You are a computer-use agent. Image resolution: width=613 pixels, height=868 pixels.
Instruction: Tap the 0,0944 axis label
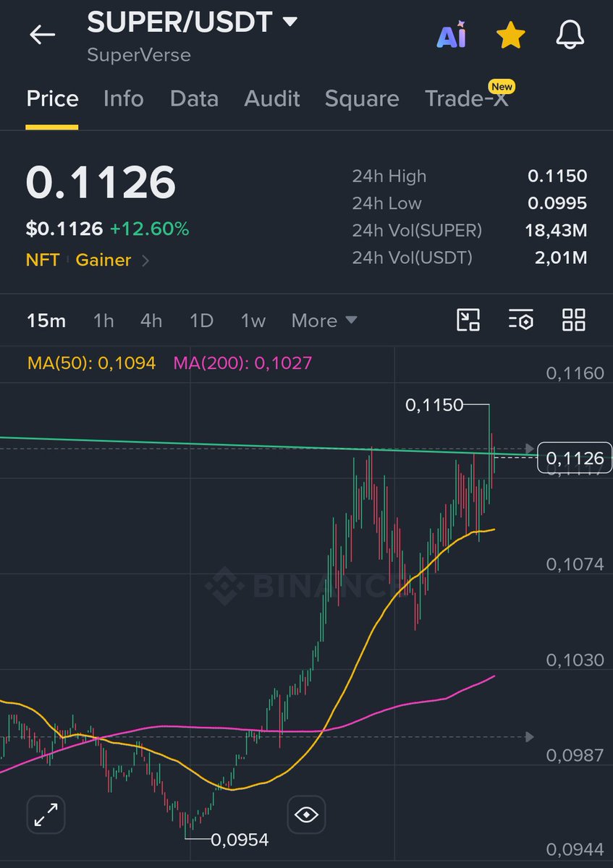point(575,848)
